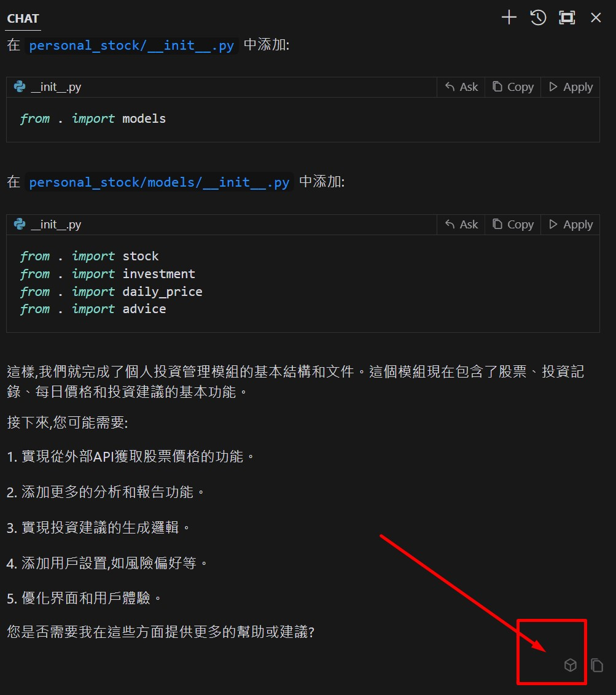Open chat history clock icon
The height and width of the screenshot is (695, 616).
point(538,18)
